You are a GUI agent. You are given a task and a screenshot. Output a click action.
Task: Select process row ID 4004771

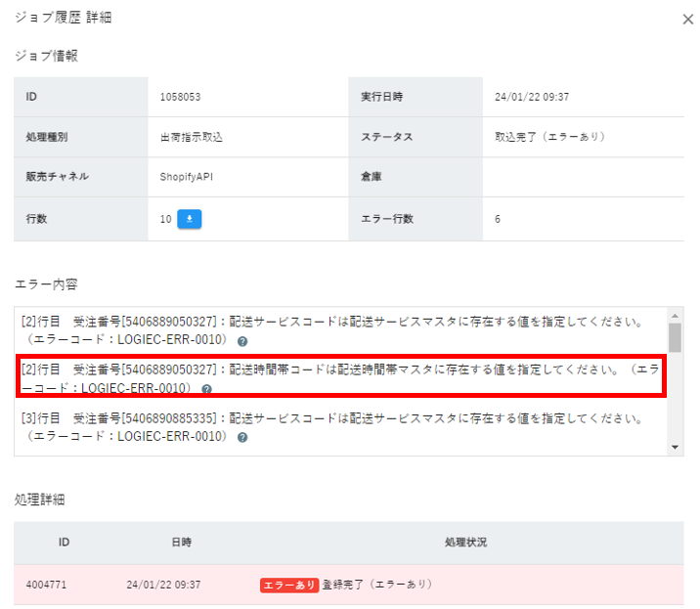point(46,585)
